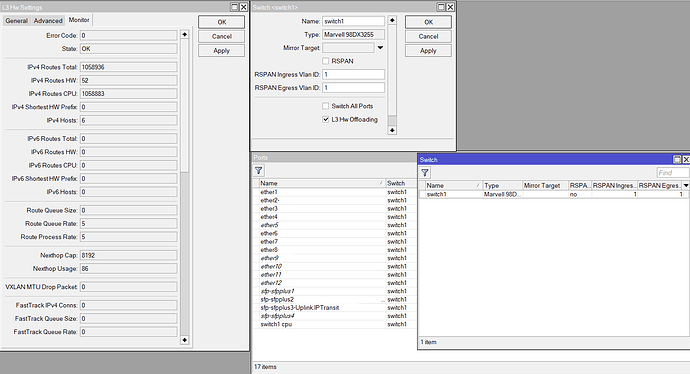Image resolution: width=690 pixels, height=374 pixels.
Task: Enable the RSPAN checkbox
Action: [326, 61]
